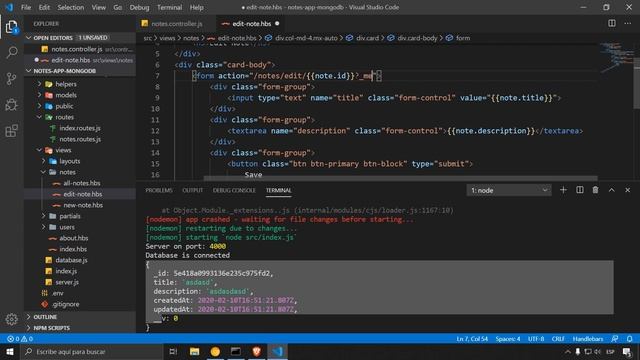Screen dimensions: 640x360
Task: Open the Terminal menu
Action: click(x=169, y=7)
